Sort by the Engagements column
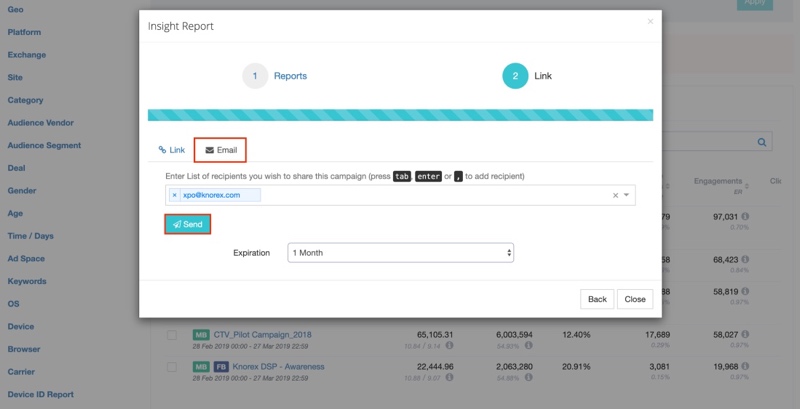800x409 pixels. point(717,181)
